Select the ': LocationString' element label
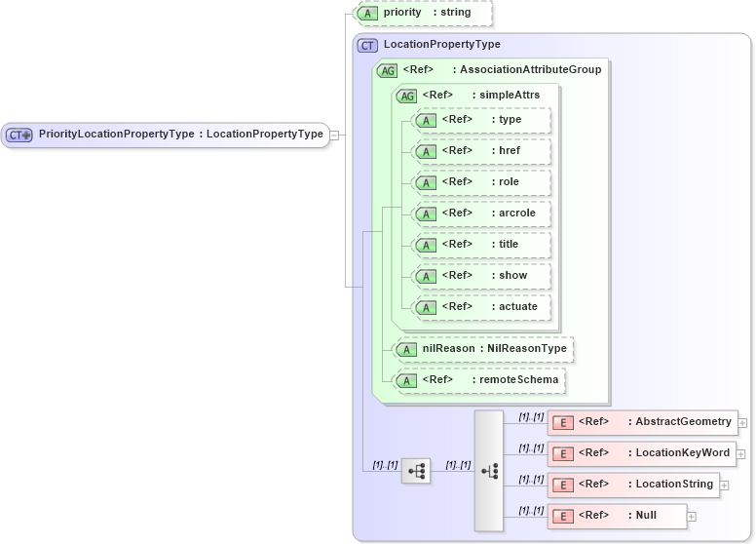This screenshot has width=756, height=544. pyautogui.click(x=670, y=484)
